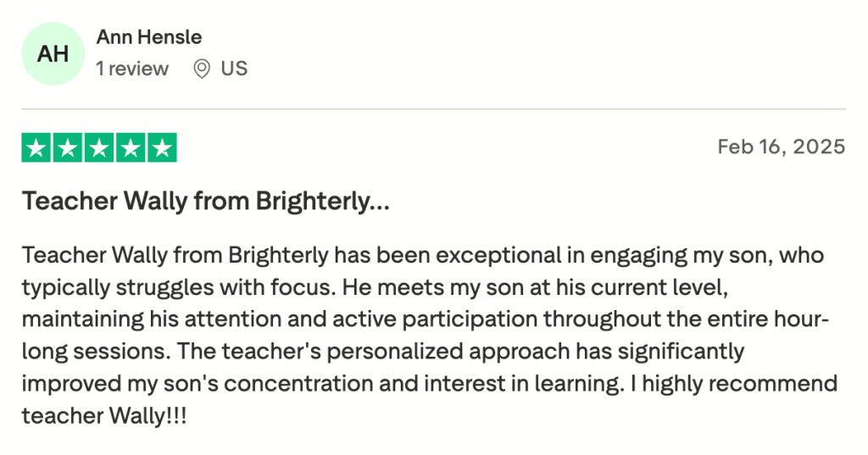Click the fourth green rating star
The image size is (868, 455).
pos(130,147)
